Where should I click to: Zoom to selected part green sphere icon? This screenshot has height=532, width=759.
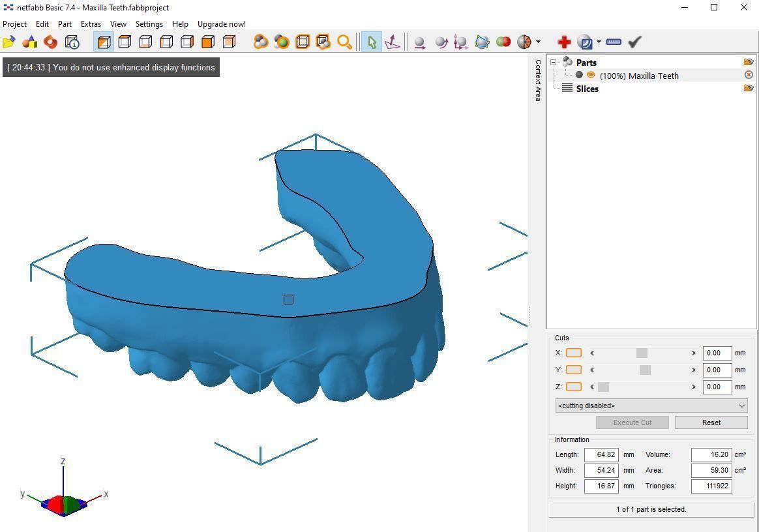coord(281,42)
